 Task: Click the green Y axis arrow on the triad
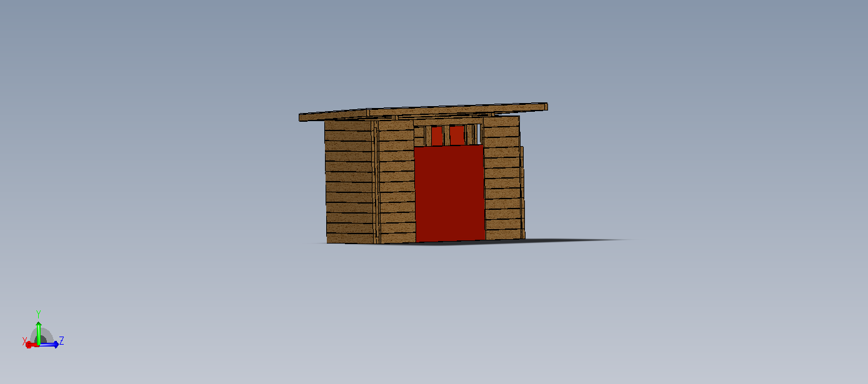click(39, 331)
